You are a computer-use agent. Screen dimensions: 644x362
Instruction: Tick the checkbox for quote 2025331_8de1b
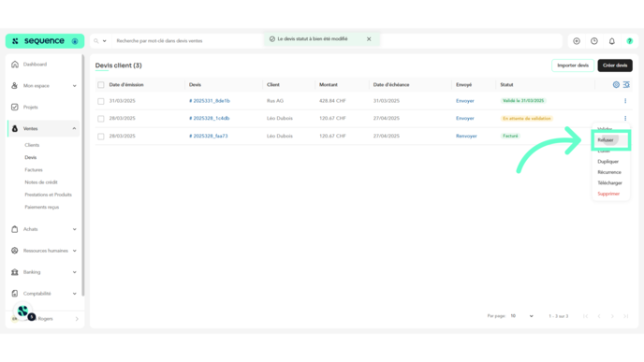coord(101,101)
